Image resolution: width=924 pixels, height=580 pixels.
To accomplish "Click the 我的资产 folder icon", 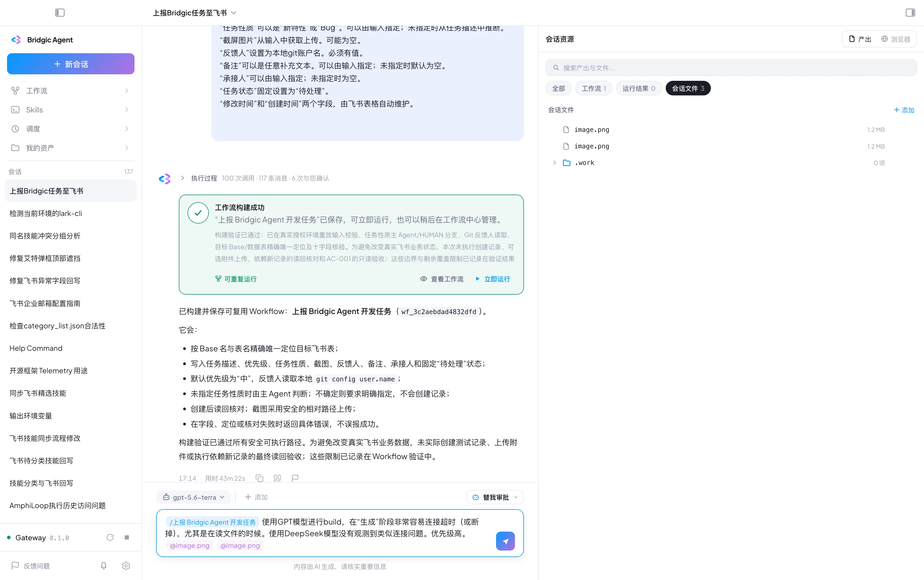I will point(15,148).
